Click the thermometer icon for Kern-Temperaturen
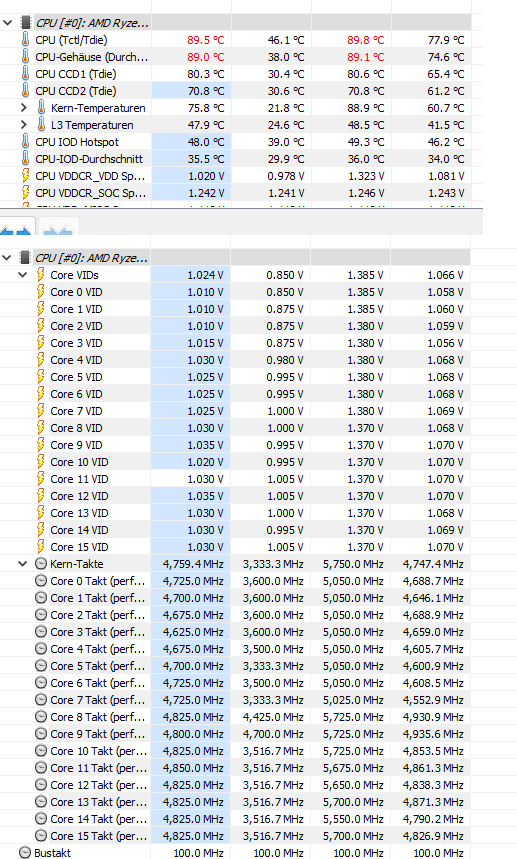 (41, 107)
